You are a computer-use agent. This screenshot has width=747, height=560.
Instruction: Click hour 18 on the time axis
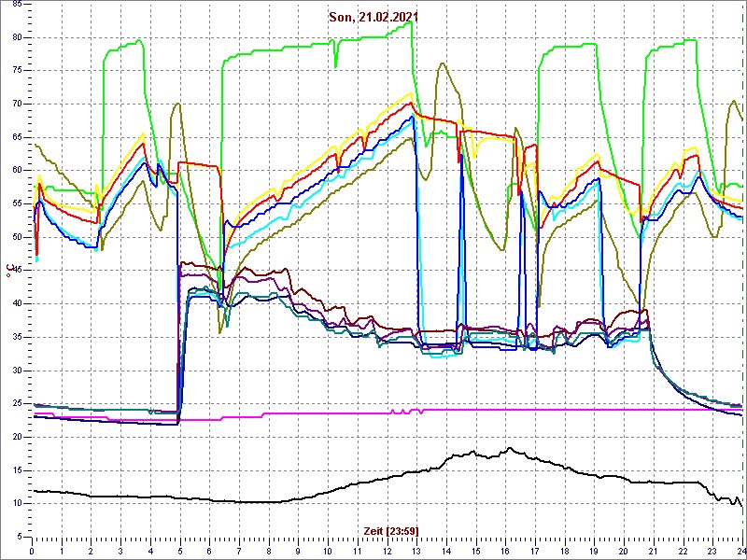pos(565,550)
